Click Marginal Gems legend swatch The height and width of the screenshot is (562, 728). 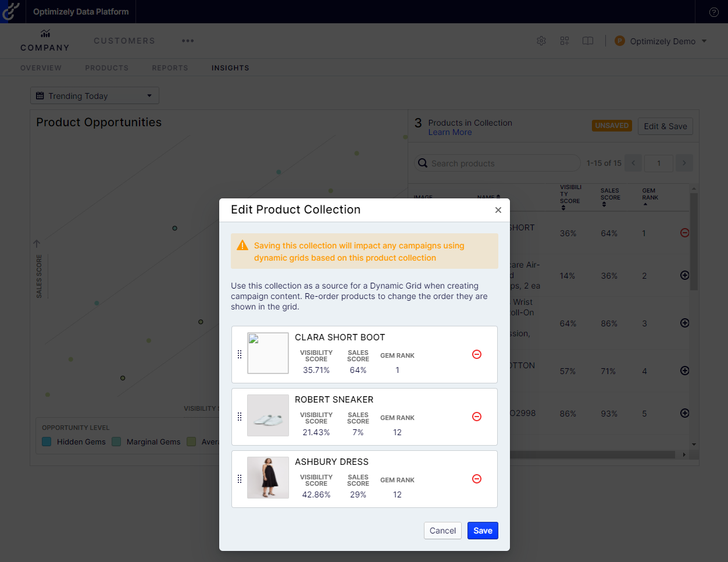[116, 442]
